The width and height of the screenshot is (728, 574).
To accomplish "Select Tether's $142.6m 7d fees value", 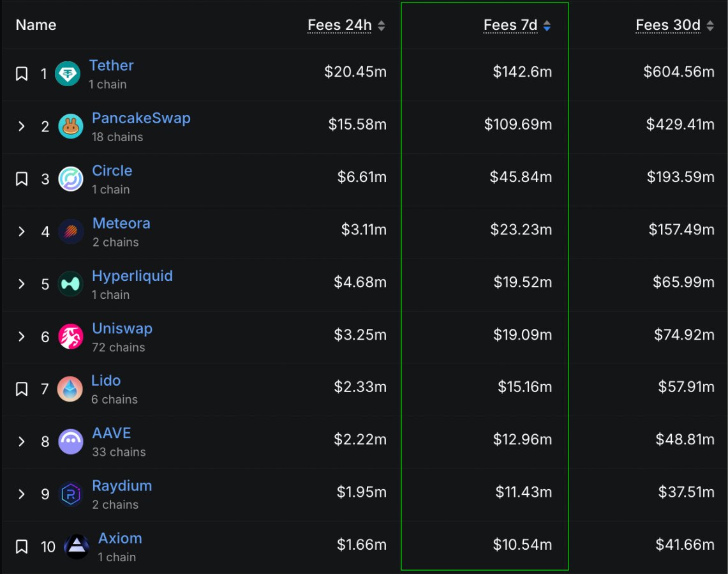I will pos(523,72).
